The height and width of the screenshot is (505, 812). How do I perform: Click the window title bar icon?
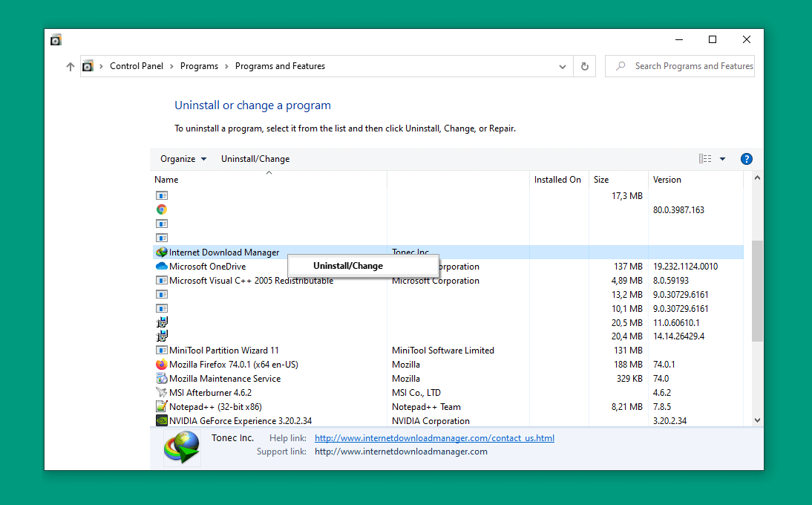(56, 40)
